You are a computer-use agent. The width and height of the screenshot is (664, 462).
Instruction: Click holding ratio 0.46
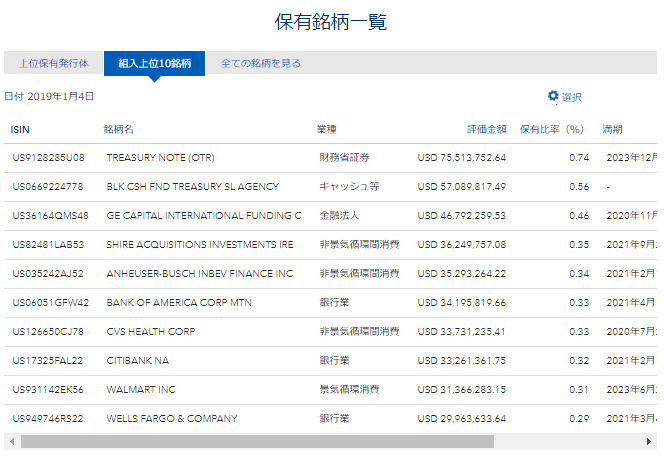(x=579, y=216)
